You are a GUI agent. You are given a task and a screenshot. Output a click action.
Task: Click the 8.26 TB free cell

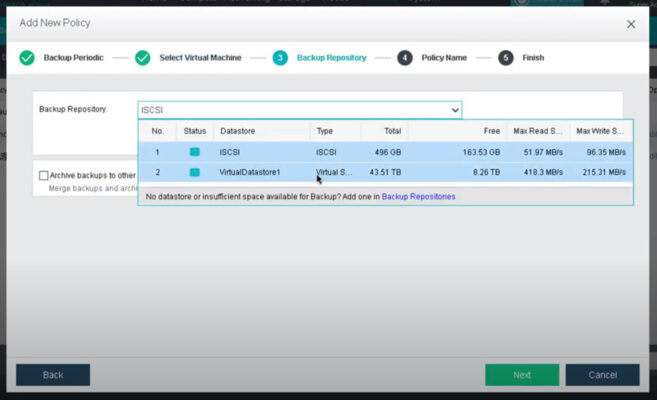486,172
